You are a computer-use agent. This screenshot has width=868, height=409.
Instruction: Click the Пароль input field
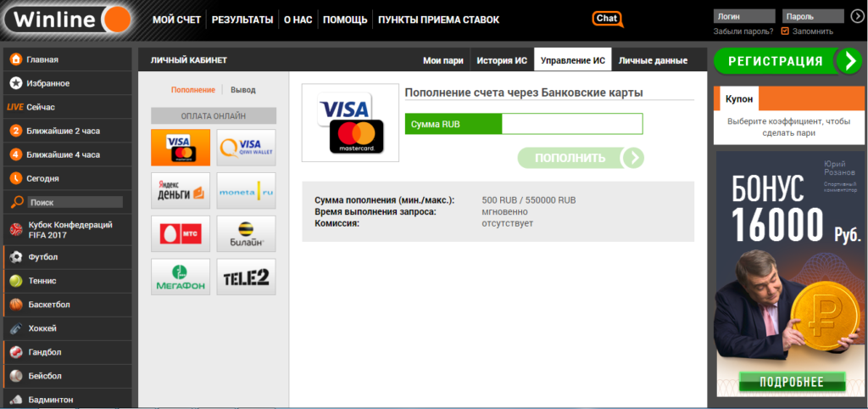pyautogui.click(x=813, y=16)
